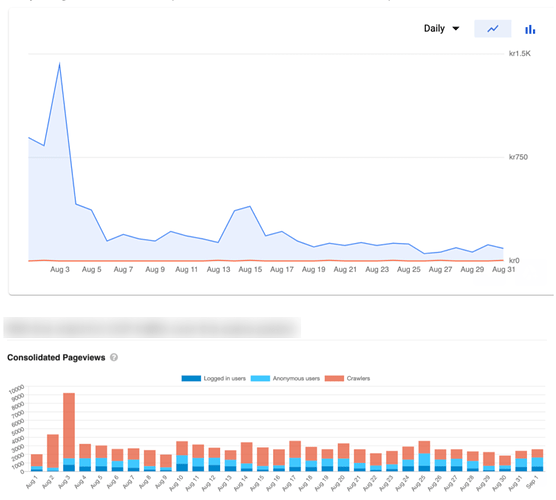Select the Aug 2 pageviews bar
556x500 pixels.
point(53,453)
